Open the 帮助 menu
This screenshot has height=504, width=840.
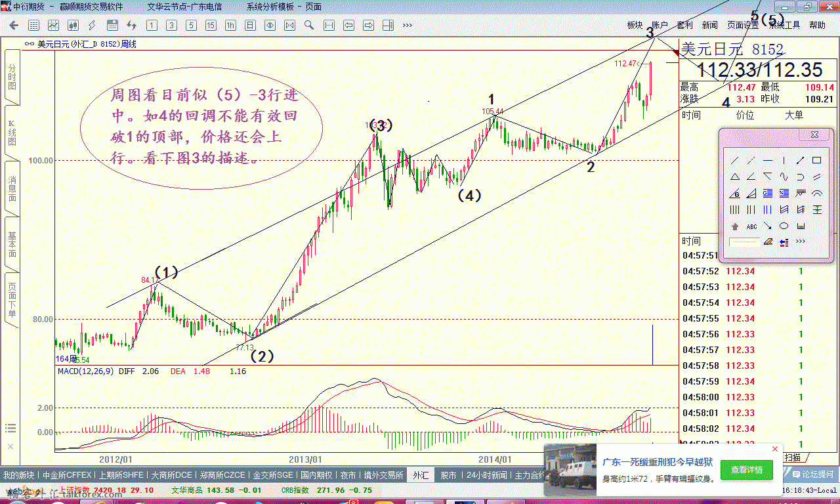(x=817, y=25)
